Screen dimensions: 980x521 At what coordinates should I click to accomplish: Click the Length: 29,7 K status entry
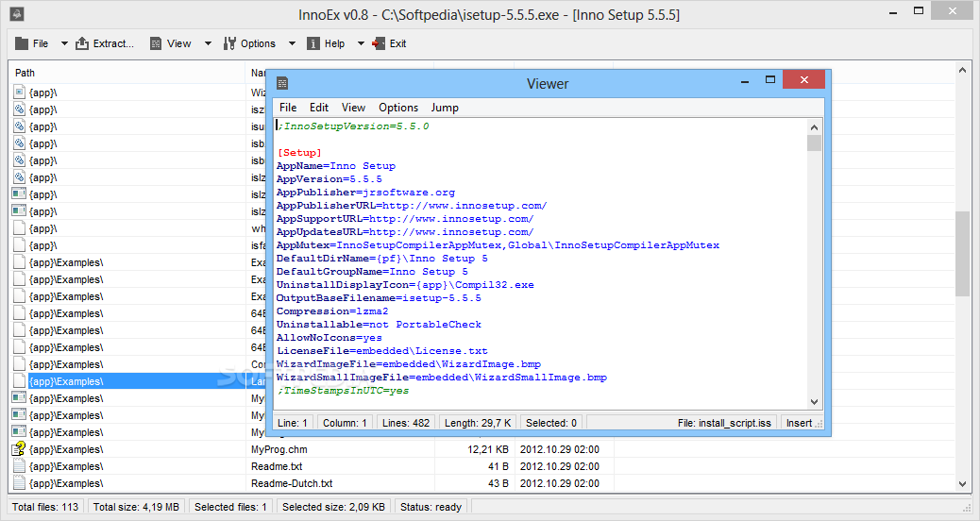click(478, 423)
